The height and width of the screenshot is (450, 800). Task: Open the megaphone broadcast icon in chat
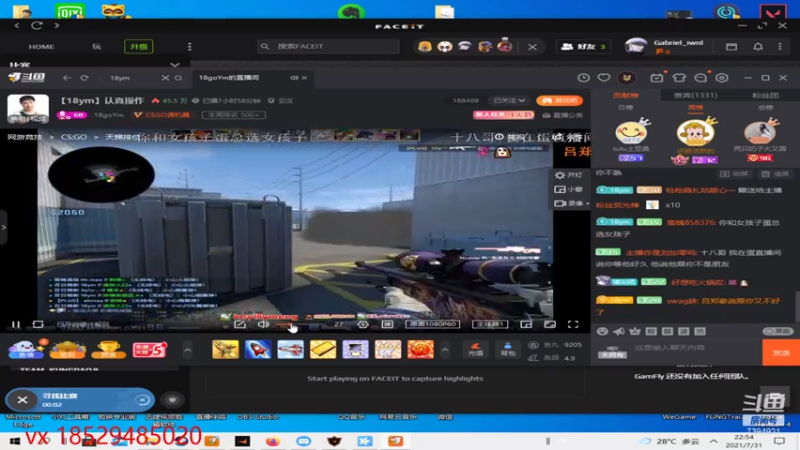coord(619,331)
